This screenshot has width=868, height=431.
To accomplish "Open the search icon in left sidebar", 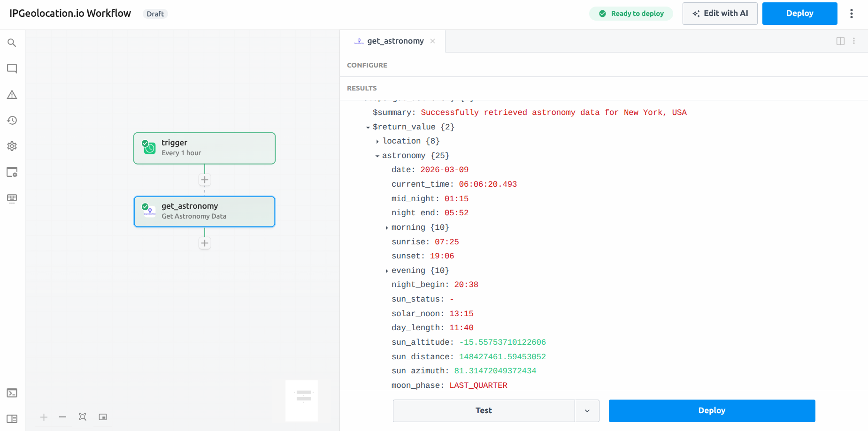I will 12,43.
